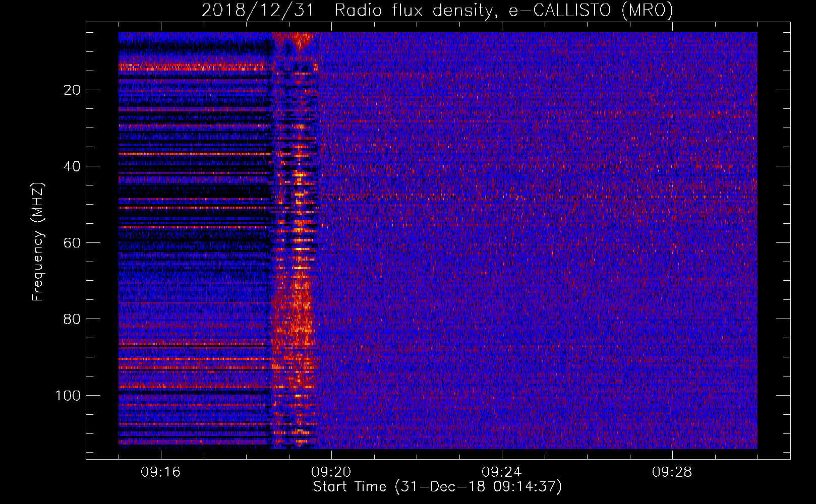Click the '60' frequency tick label

pyautogui.click(x=73, y=243)
